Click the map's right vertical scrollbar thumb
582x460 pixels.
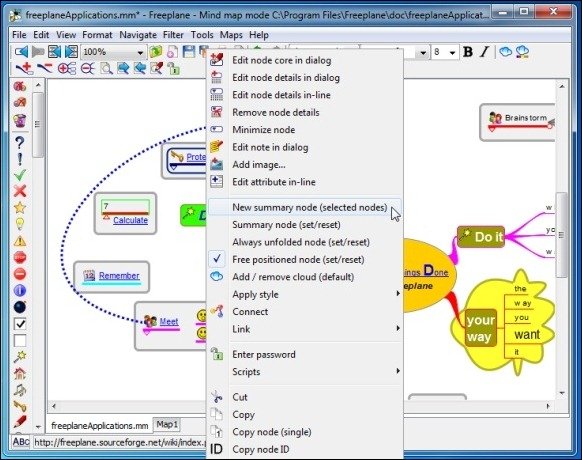[x=562, y=235]
